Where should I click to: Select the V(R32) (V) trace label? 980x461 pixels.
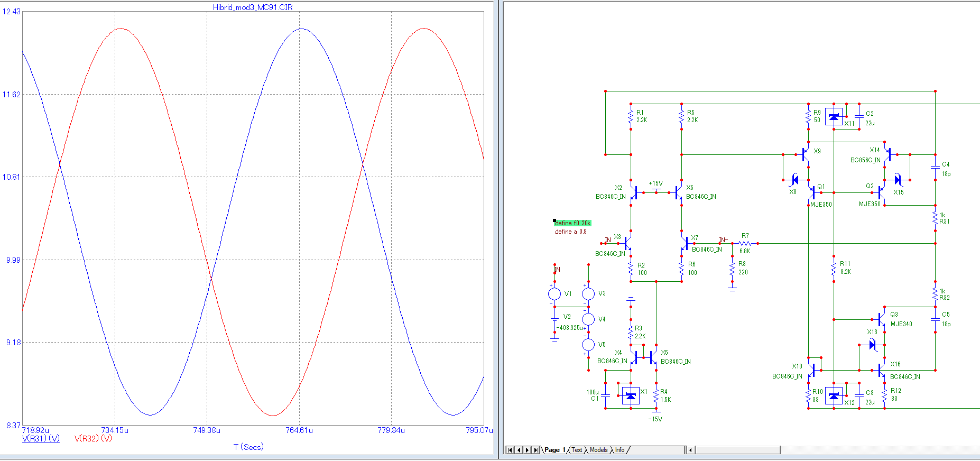pyautogui.click(x=93, y=438)
